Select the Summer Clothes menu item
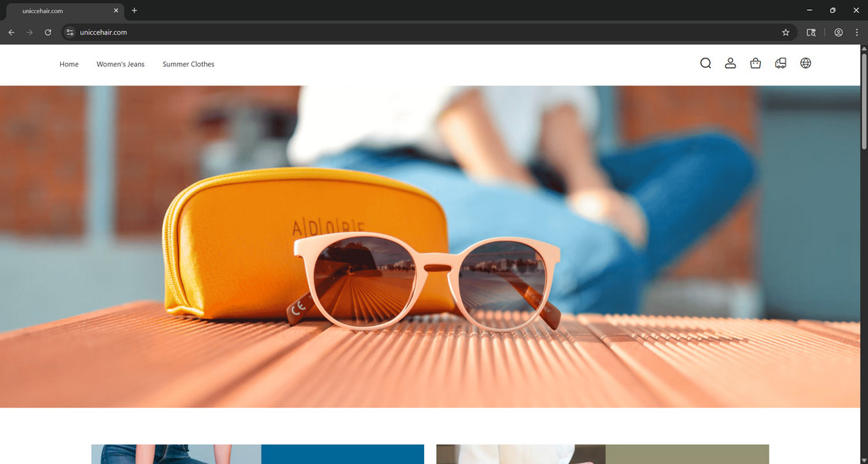 [x=188, y=64]
